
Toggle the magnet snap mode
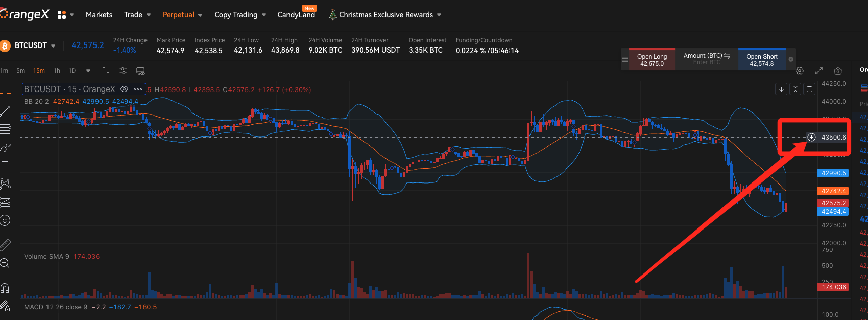coord(5,288)
